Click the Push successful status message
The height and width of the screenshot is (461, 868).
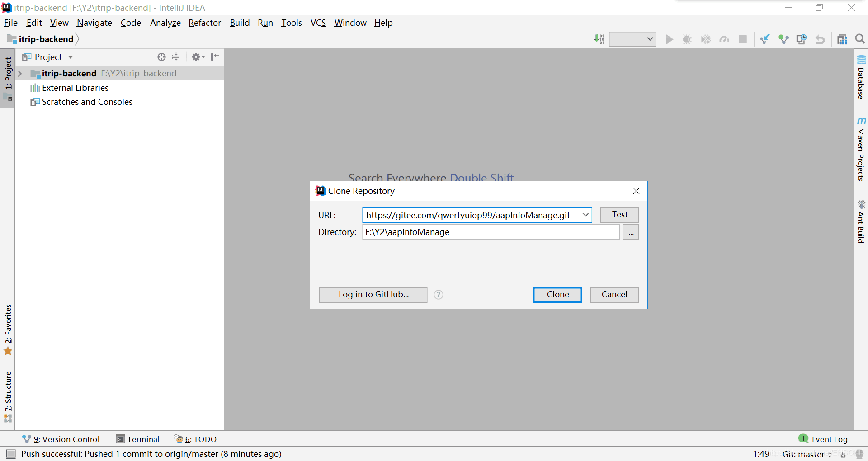click(151, 454)
